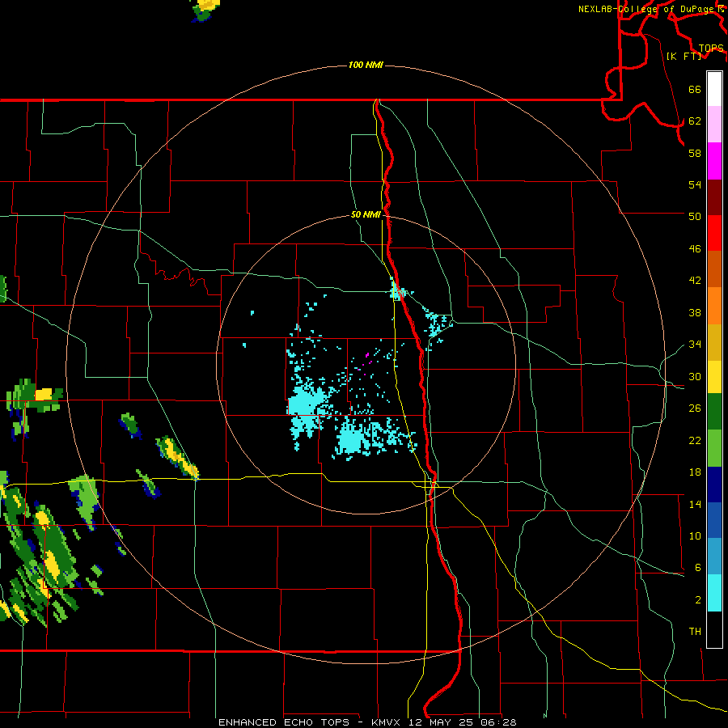Click the legend value '22'
This screenshot has width=728, height=728.
(695, 440)
